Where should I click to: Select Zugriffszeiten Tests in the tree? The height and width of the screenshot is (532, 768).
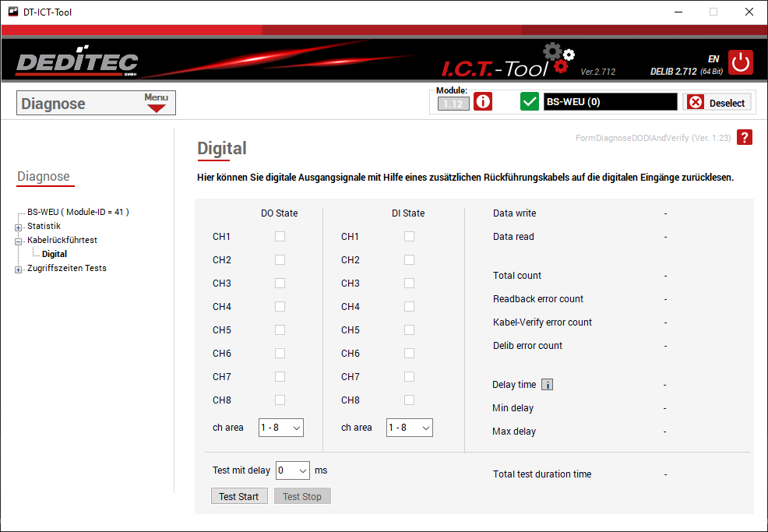[66, 268]
